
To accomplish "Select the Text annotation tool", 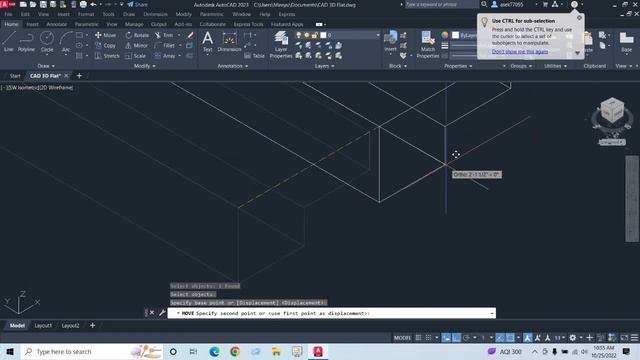I will click(x=207, y=42).
